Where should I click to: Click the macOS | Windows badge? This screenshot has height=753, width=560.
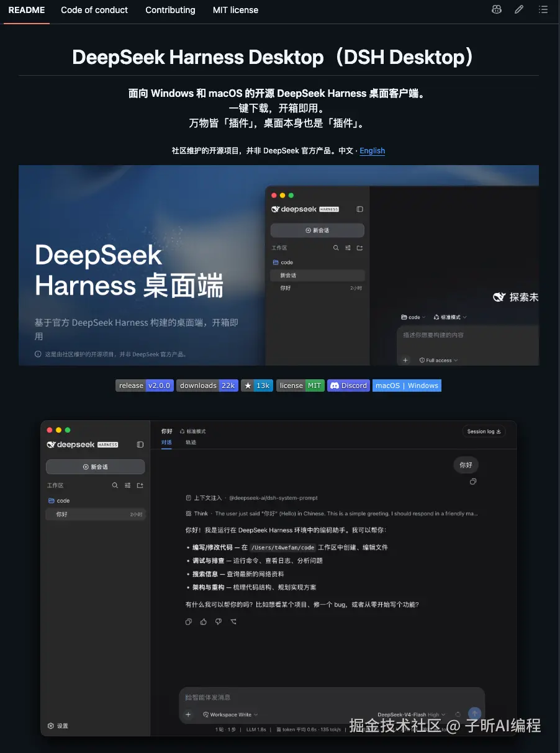[x=407, y=386]
